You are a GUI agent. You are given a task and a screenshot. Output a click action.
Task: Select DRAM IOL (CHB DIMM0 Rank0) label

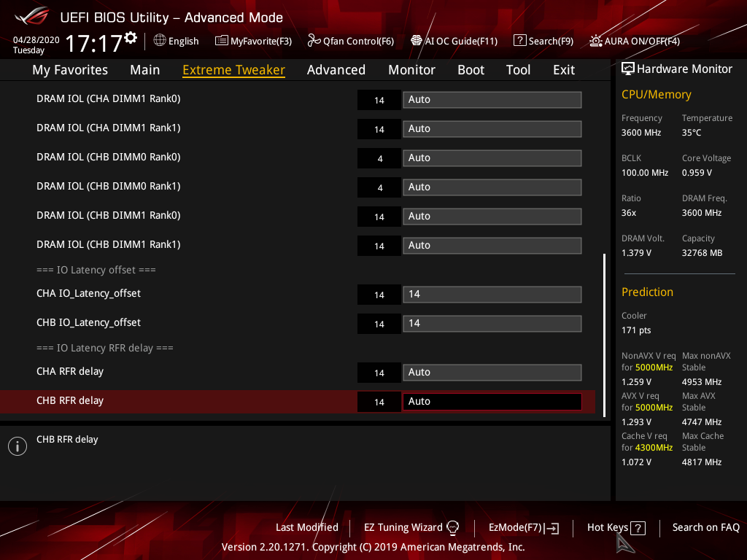coord(109,157)
